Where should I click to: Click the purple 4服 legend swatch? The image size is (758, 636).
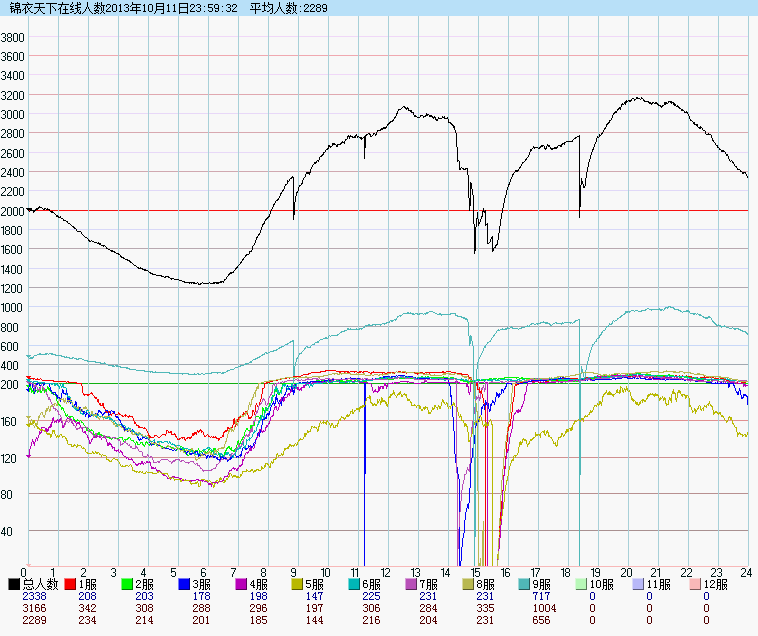[x=242, y=584]
